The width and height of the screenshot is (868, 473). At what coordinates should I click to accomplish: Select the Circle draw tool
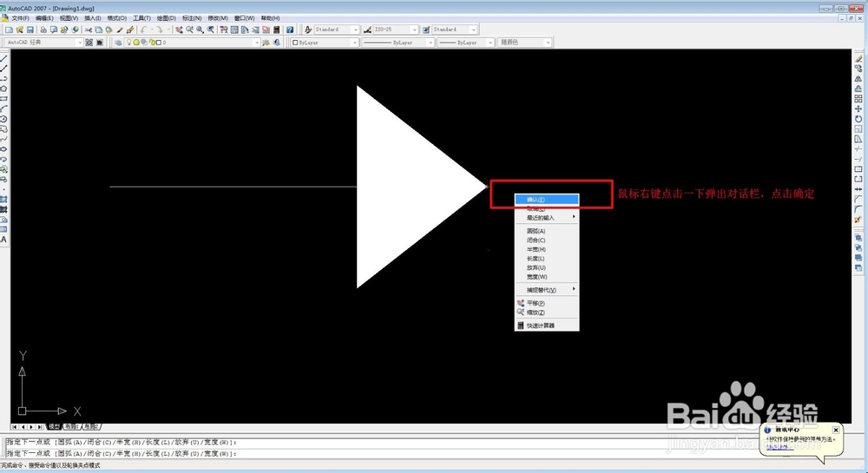[3, 119]
